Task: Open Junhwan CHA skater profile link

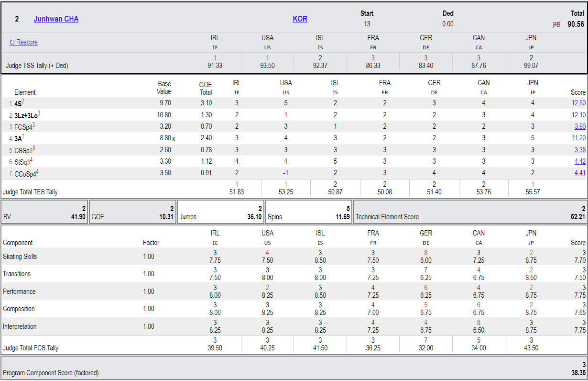Action: pyautogui.click(x=56, y=19)
